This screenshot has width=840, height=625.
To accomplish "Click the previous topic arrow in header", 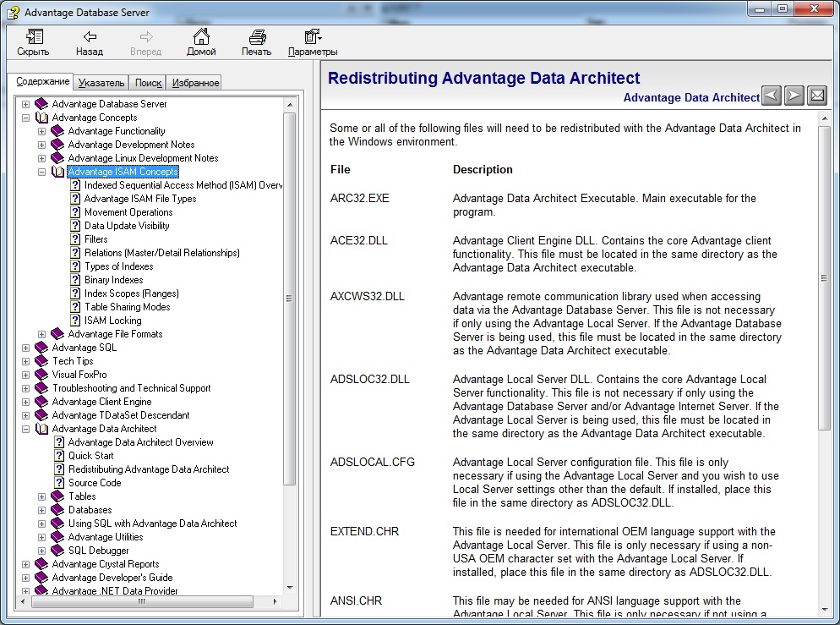I will (771, 96).
